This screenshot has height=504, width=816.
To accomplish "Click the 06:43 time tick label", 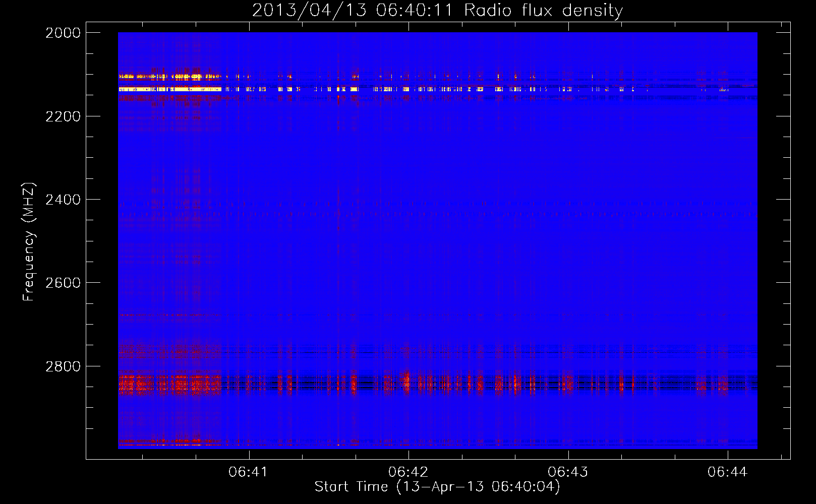I will (x=568, y=472).
